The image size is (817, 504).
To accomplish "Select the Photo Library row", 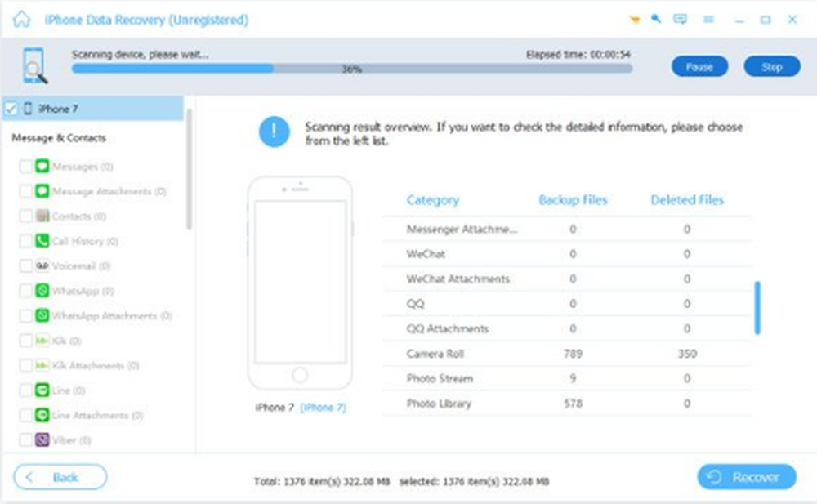I will (x=567, y=404).
